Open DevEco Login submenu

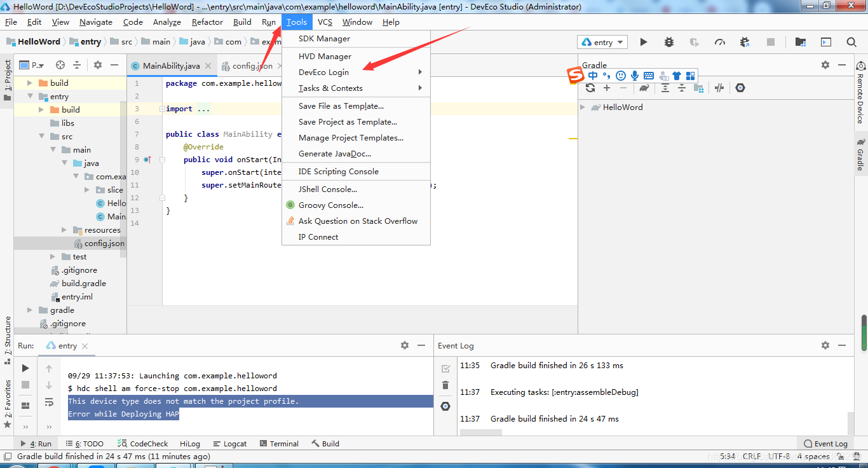[356, 72]
